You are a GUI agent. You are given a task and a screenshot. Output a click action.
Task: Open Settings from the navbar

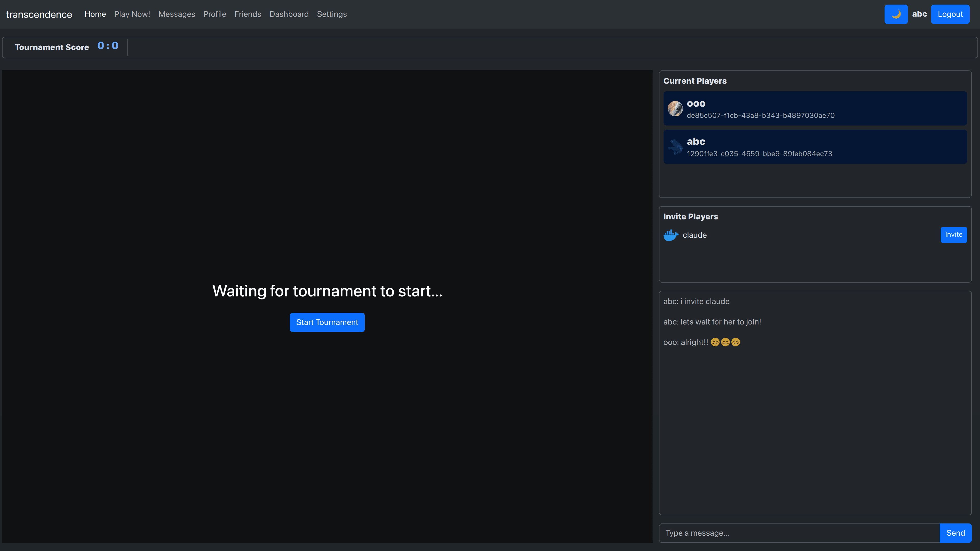(x=332, y=14)
